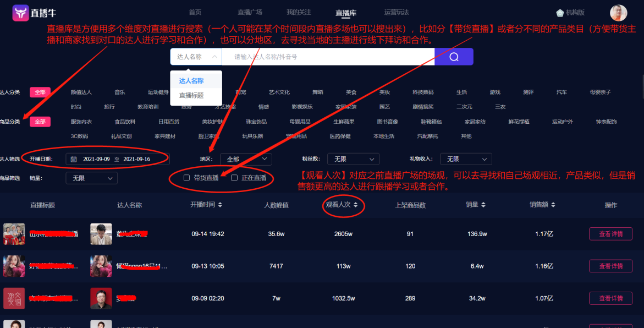Filter by 钟表配饰 product category
This screenshot has height=328, width=644.
(x=606, y=122)
